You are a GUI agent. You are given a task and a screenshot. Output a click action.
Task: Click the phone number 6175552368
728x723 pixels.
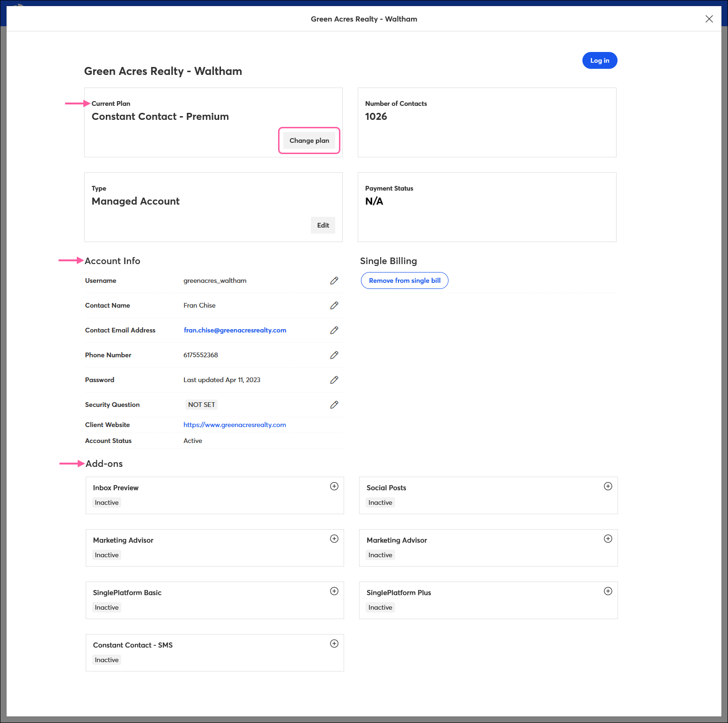(201, 355)
